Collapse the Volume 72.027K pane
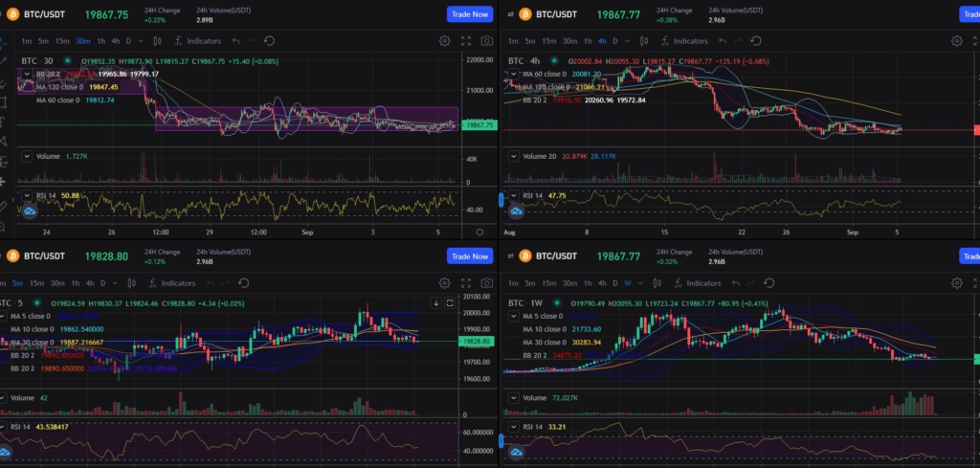The height and width of the screenshot is (468, 980). pyautogui.click(x=513, y=397)
